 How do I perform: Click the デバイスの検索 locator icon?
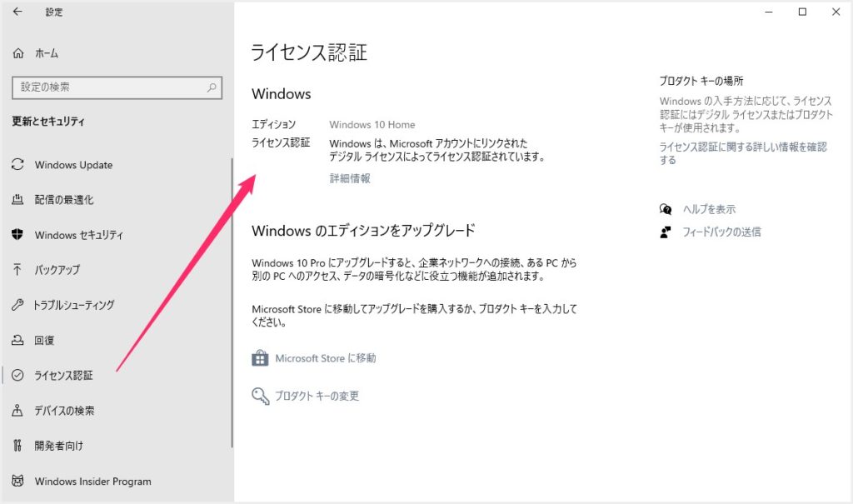(x=17, y=411)
